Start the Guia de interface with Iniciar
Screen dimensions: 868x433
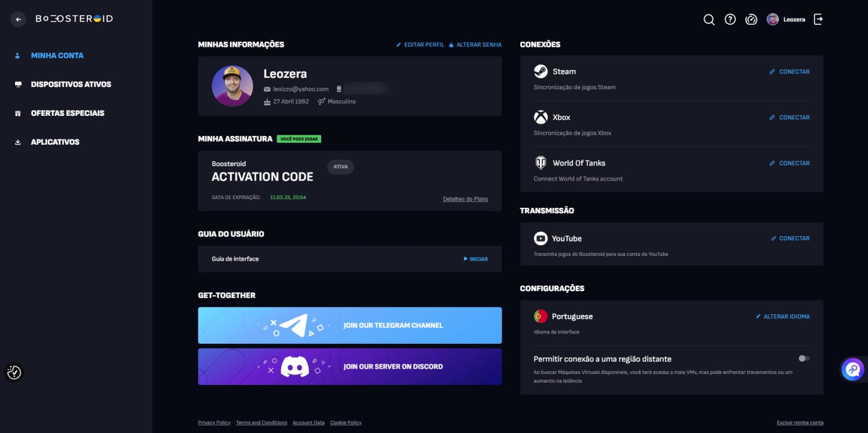476,259
